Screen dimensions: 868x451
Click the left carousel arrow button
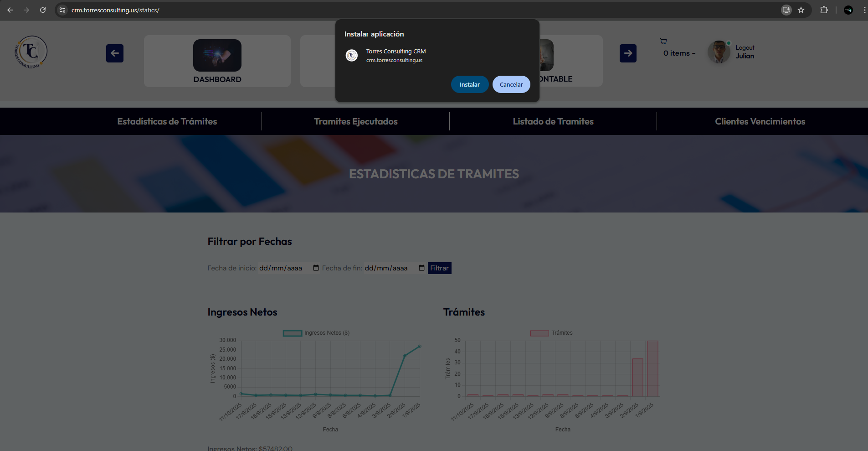tap(115, 53)
